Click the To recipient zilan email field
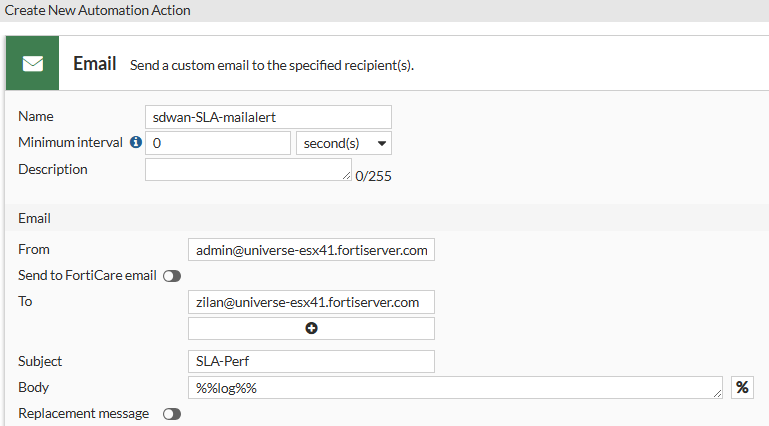Viewport: 769px width, 426px height. point(311,302)
